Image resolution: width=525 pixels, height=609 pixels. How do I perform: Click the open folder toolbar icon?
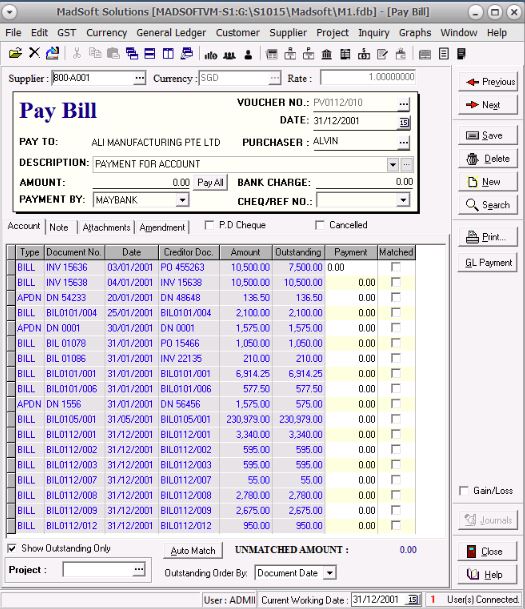click(x=15, y=53)
